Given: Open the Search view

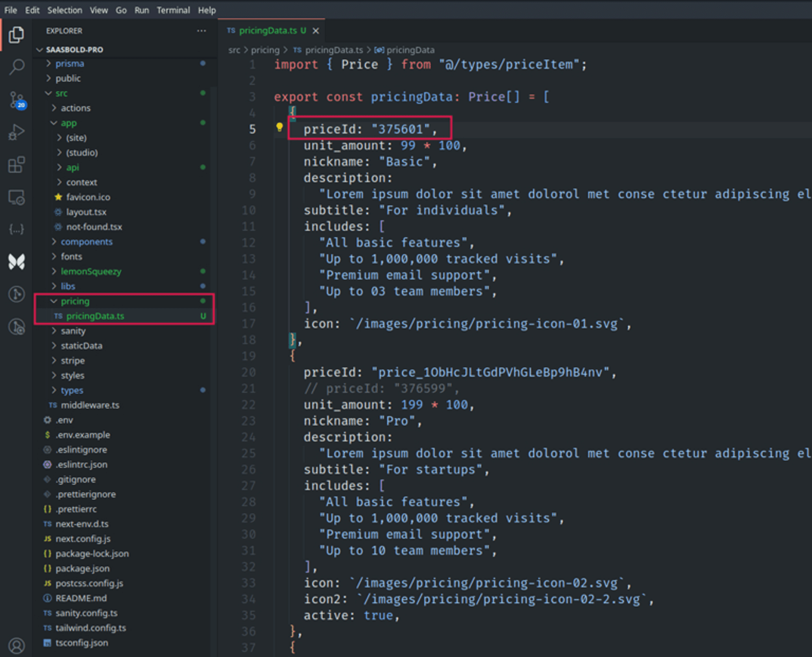Looking at the screenshot, I should click(16, 67).
